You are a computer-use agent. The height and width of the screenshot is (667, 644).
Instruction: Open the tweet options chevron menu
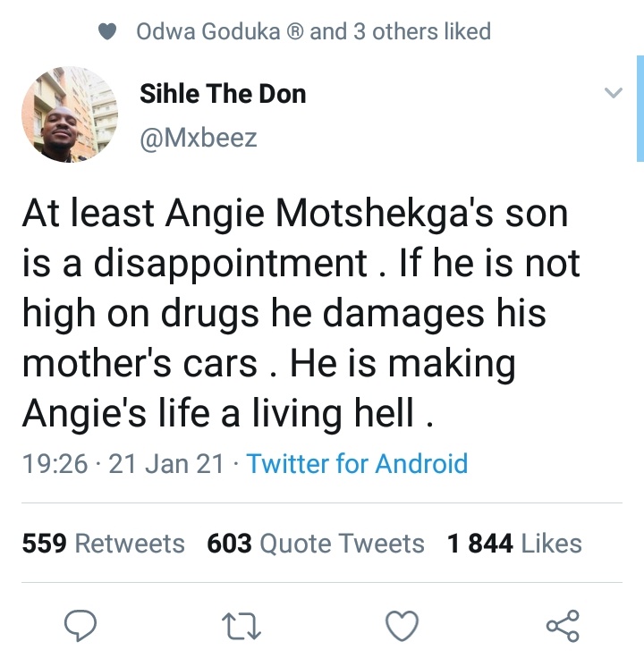pos(613,94)
